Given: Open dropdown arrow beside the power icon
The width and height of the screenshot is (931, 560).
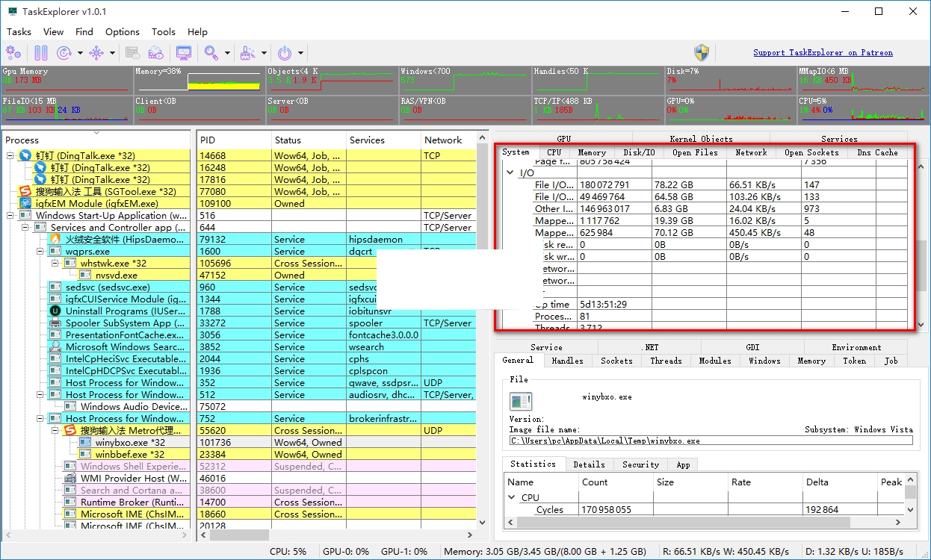Looking at the screenshot, I should pyautogui.click(x=301, y=53).
